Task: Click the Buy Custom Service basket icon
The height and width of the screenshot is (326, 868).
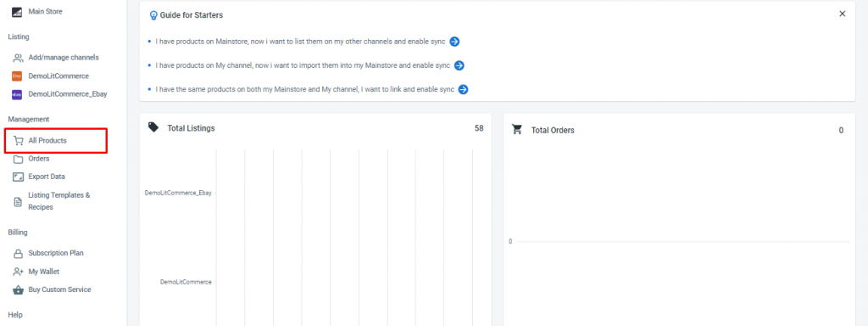Action: click(x=18, y=290)
